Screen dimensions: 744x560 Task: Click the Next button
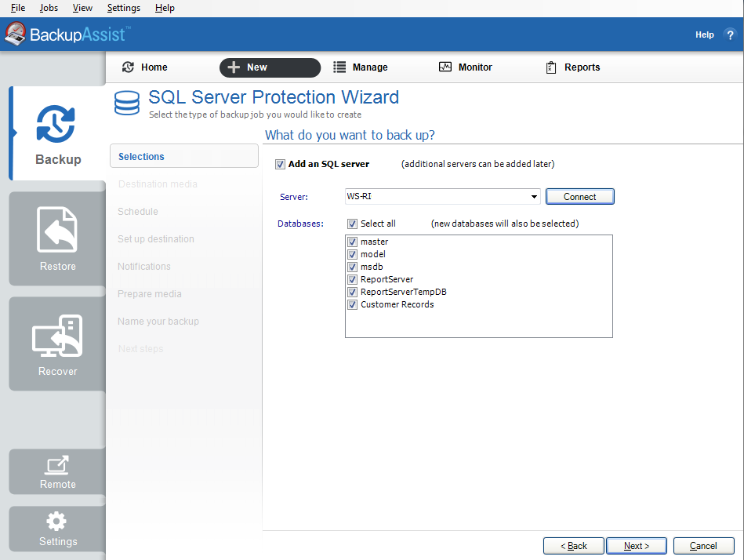[637, 546]
